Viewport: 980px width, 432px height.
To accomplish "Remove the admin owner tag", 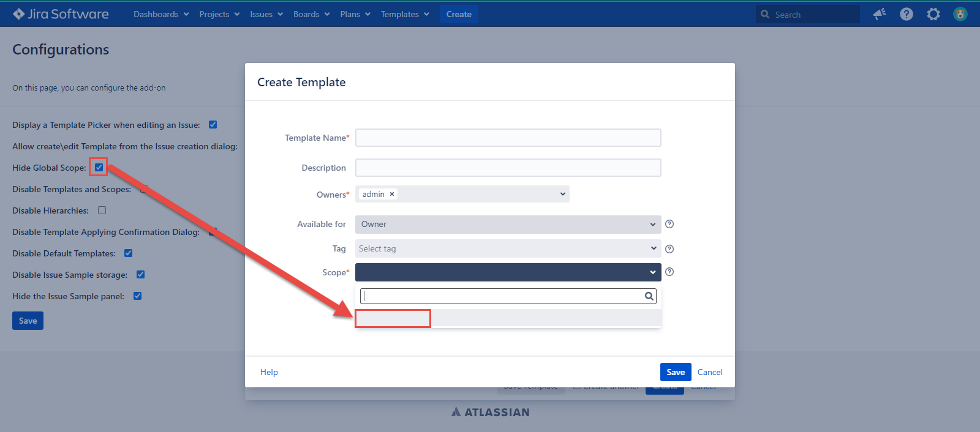I will point(392,194).
